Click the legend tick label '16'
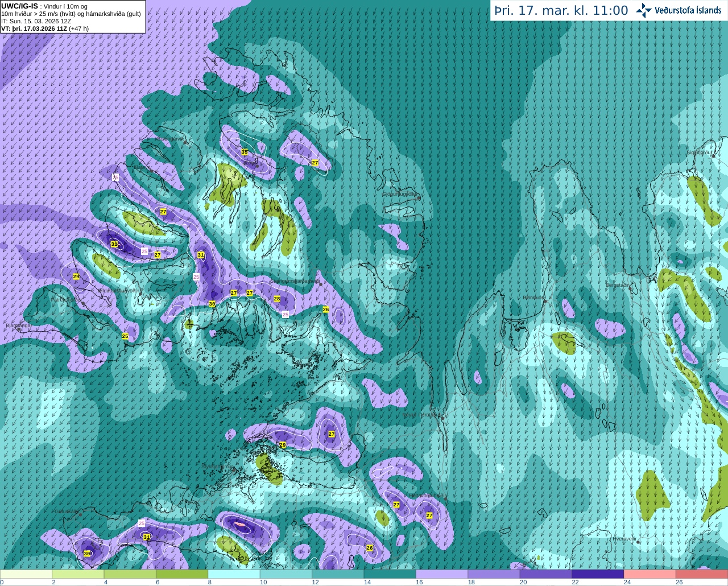The height and width of the screenshot is (586, 728). coord(419,582)
